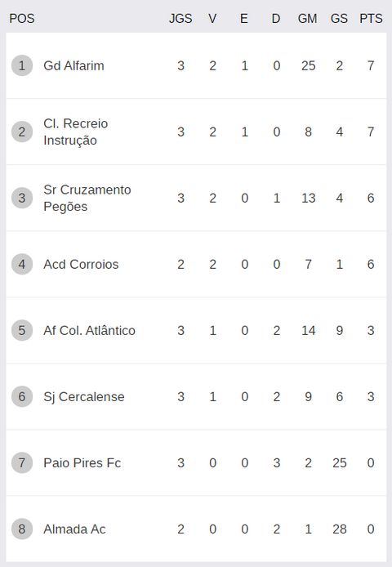Click the position 3 badge circle

[x=22, y=198]
